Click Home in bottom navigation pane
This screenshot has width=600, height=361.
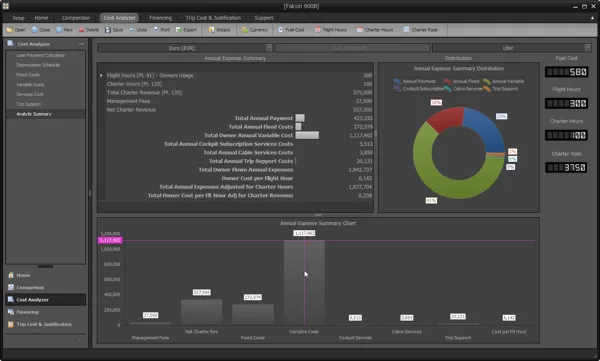click(x=46, y=275)
